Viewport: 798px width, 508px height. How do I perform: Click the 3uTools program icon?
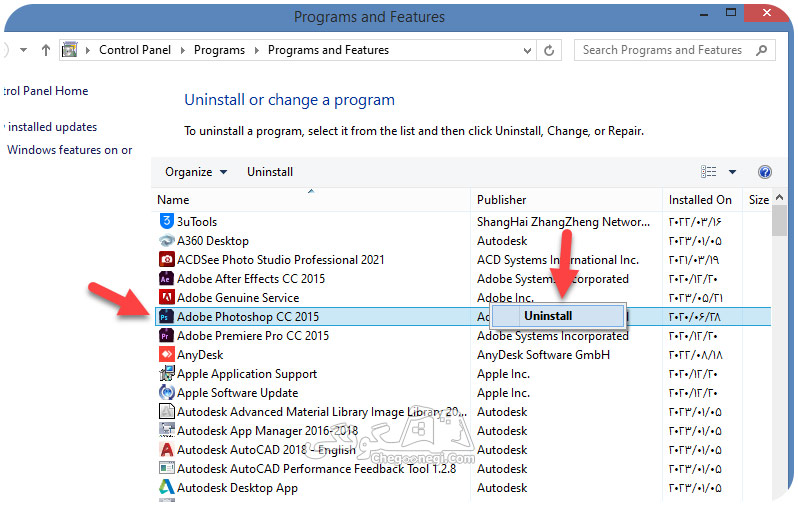coord(166,221)
